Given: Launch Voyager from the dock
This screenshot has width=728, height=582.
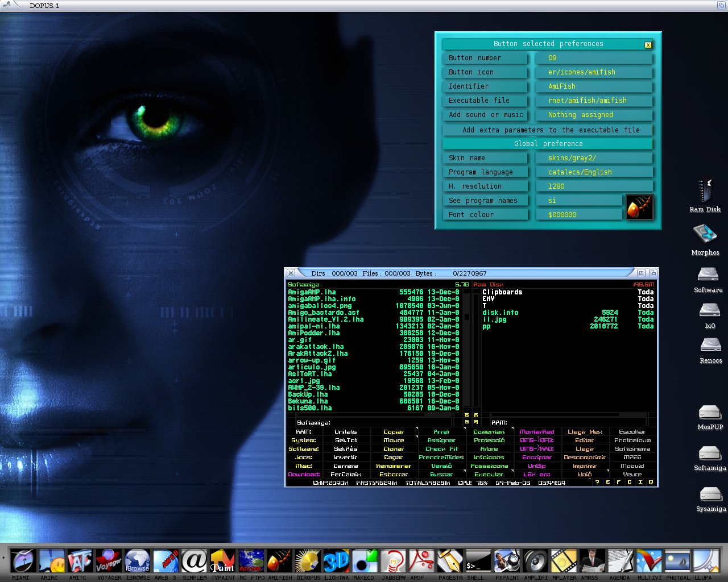Looking at the screenshot, I should (x=108, y=560).
